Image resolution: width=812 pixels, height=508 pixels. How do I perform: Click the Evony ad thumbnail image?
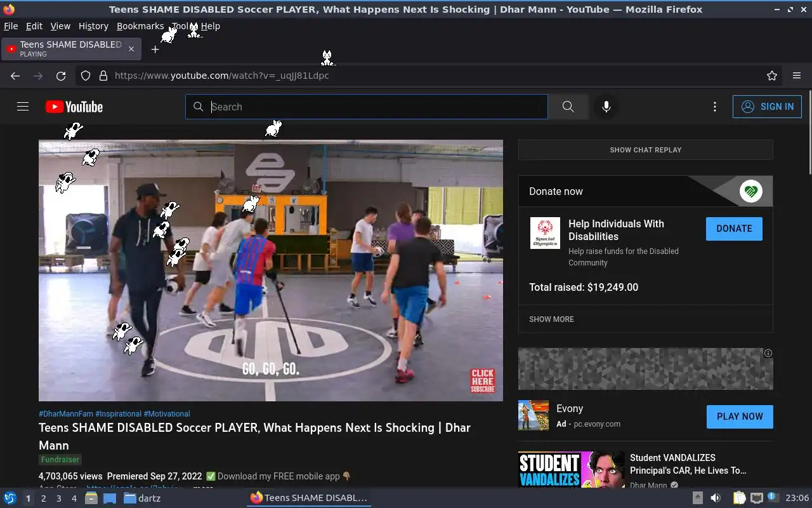[x=534, y=415]
